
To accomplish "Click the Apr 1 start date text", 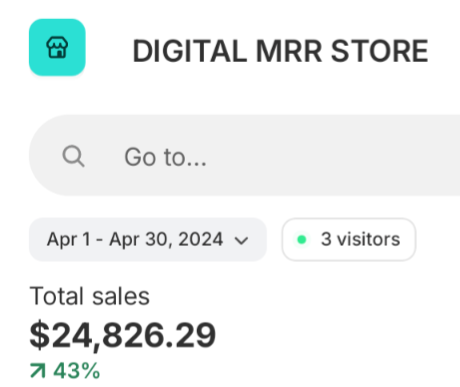I will click(69, 239).
